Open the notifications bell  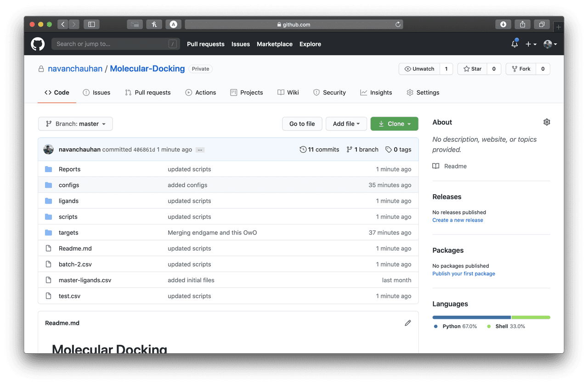514,44
